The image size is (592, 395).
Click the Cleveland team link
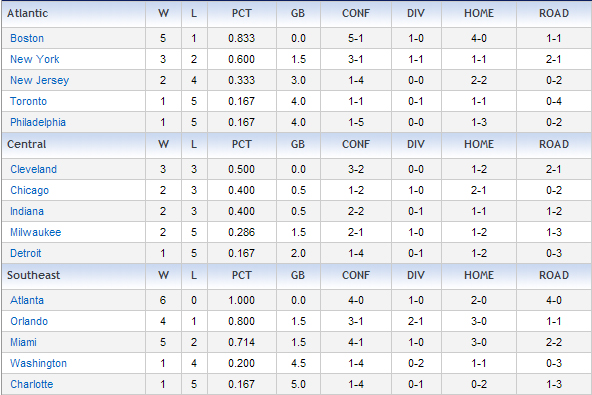33,169
